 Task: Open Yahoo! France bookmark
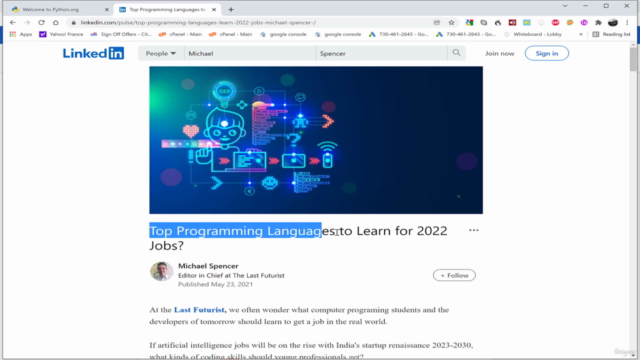click(x=61, y=34)
